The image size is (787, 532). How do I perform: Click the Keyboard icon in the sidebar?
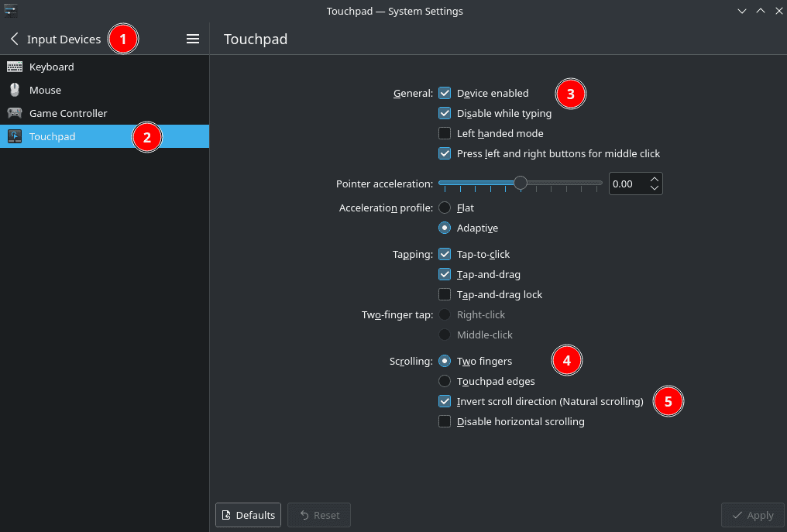coord(15,67)
